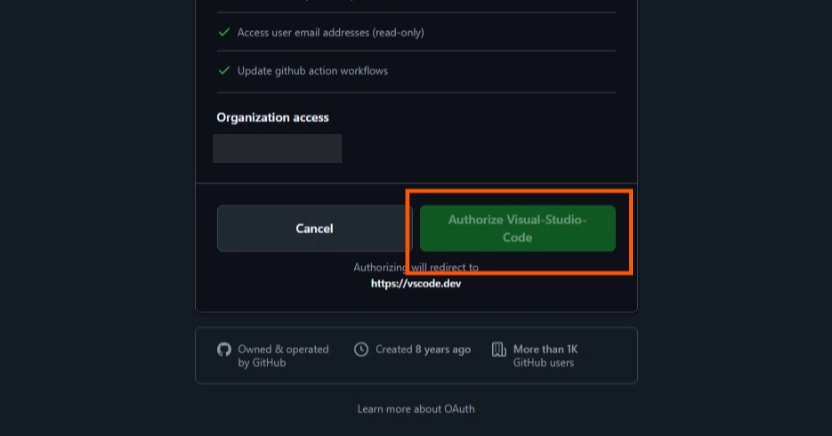Click the clock icon beside Created 8 years ago

coord(361,350)
